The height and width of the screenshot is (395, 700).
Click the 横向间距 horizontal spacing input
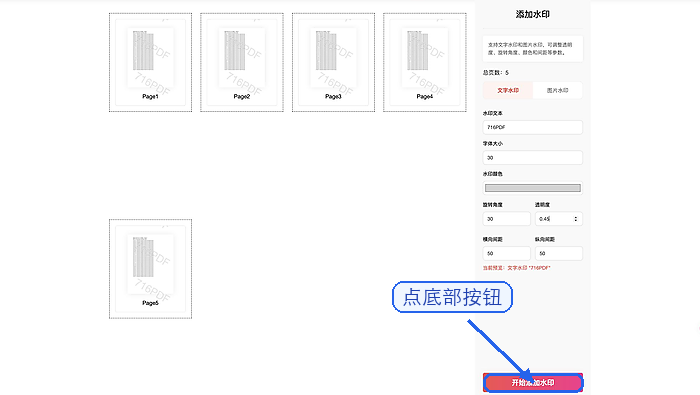coord(507,253)
